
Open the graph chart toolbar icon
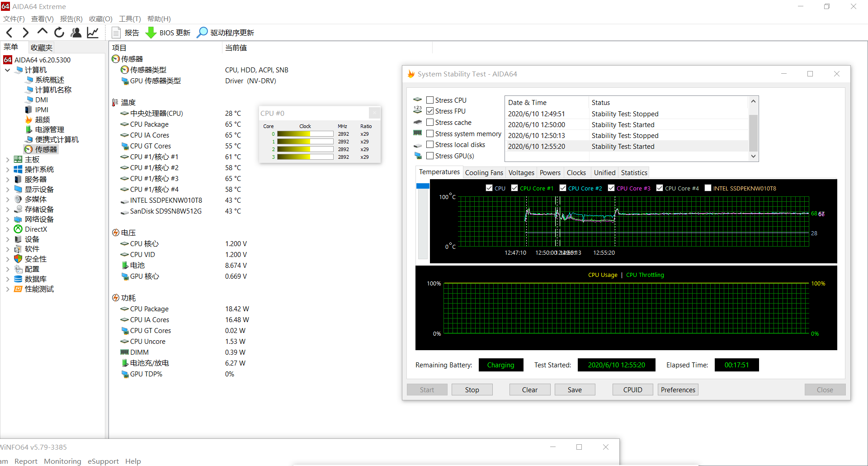(93, 33)
